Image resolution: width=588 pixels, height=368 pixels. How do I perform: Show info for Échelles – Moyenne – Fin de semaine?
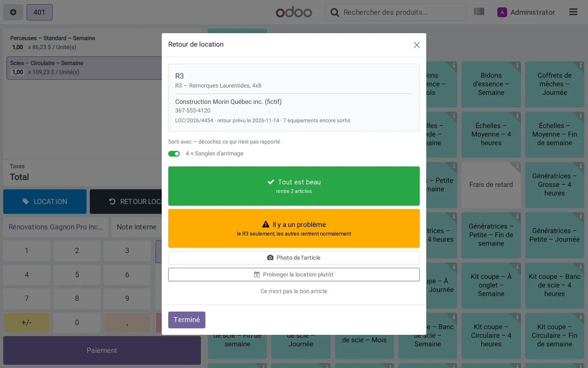click(x=581, y=116)
